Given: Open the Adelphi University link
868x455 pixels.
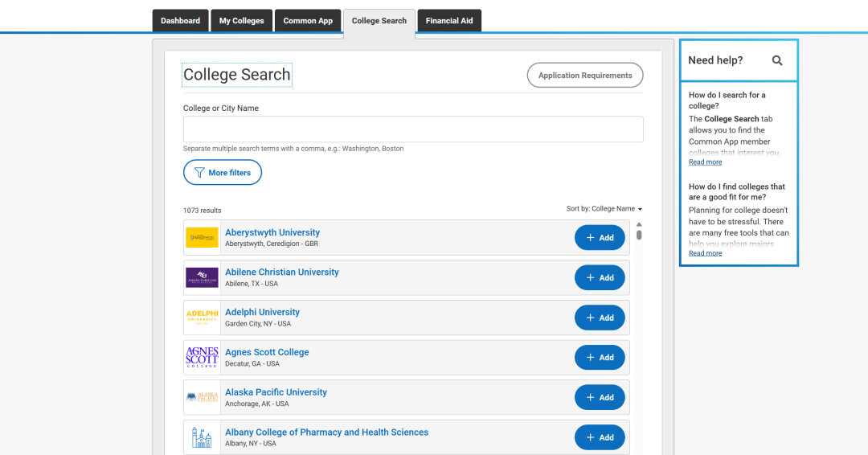Looking at the screenshot, I should click(262, 312).
